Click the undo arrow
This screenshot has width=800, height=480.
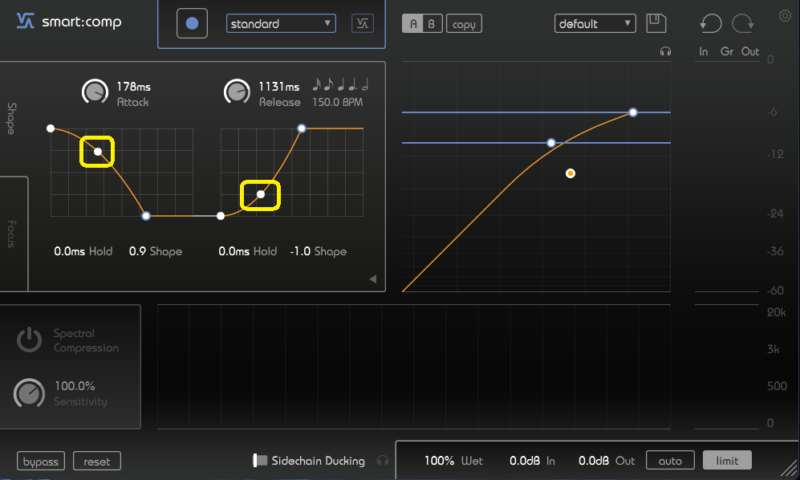711,23
